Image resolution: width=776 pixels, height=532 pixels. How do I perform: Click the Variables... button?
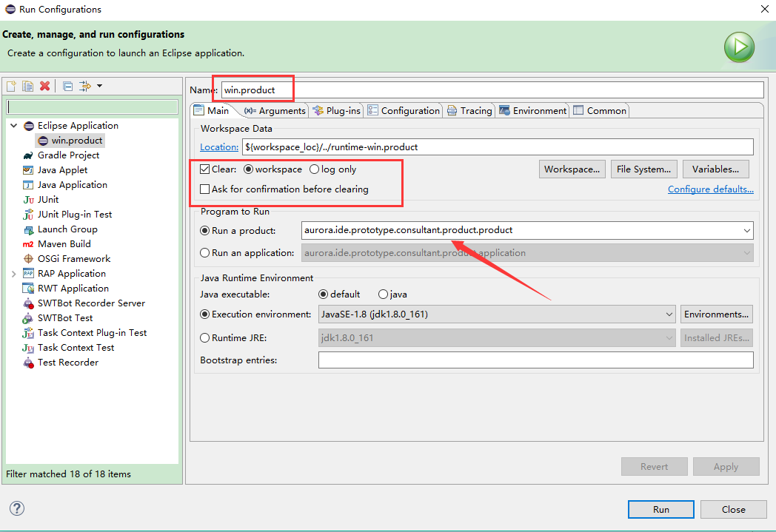click(x=715, y=169)
